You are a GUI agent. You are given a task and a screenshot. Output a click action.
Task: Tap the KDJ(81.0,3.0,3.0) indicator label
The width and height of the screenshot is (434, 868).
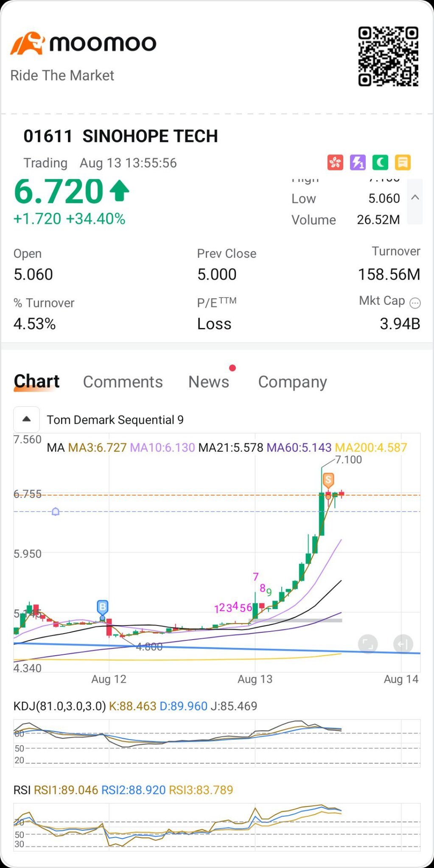click(x=60, y=706)
